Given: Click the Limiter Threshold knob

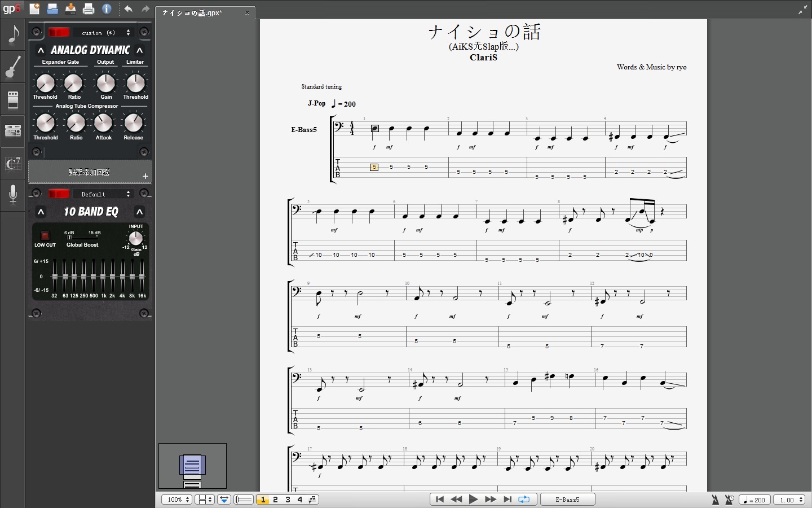Looking at the screenshot, I should click(135, 84).
